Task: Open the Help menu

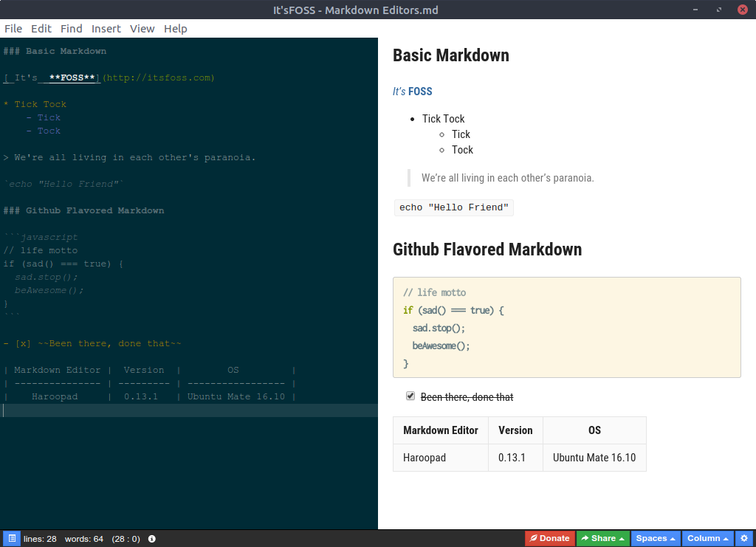Action: [x=175, y=28]
